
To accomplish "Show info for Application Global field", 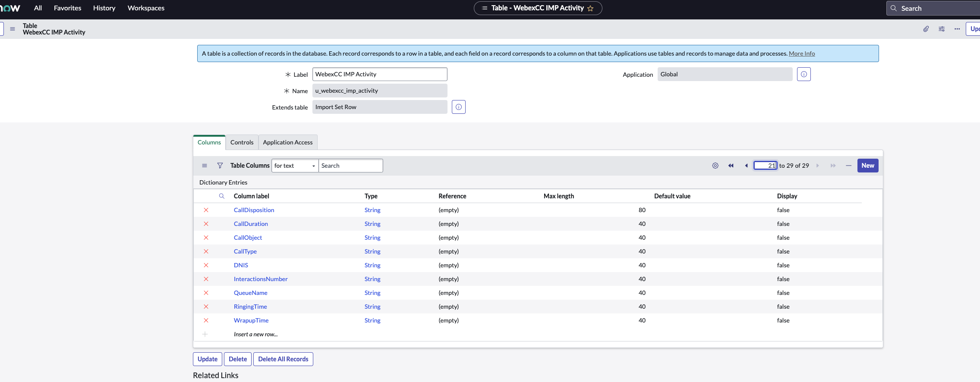I will pyautogui.click(x=804, y=74).
